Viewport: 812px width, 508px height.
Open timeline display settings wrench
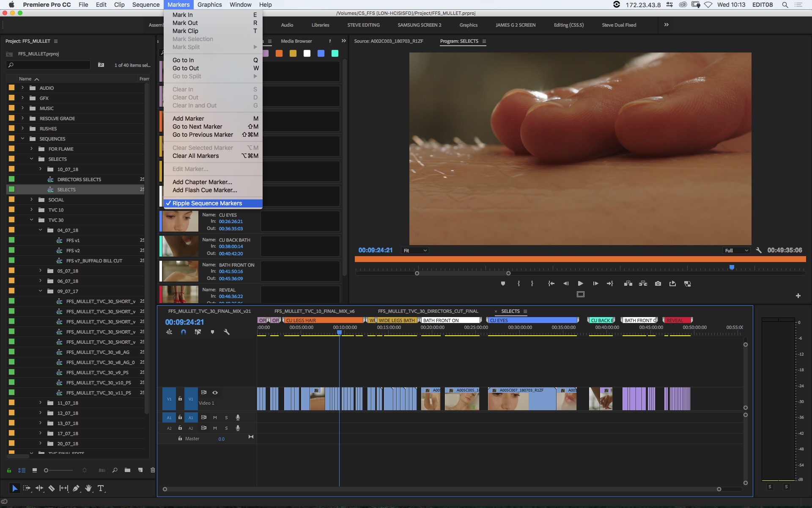227,332
